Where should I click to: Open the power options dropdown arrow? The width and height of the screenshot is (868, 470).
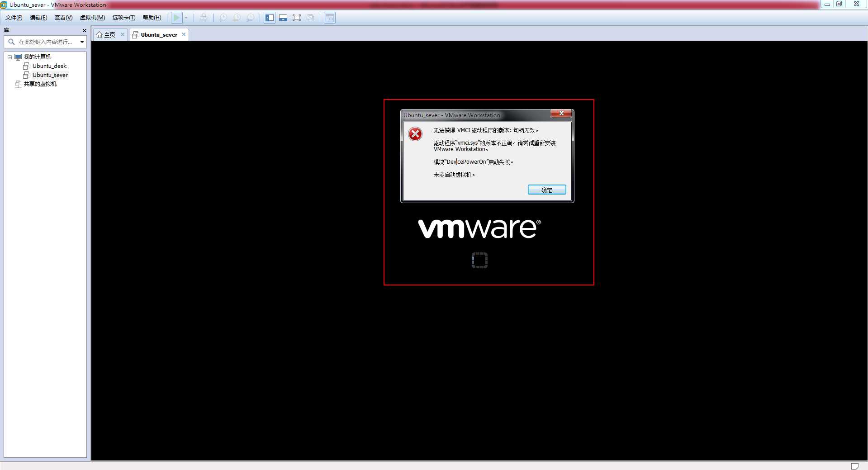[x=186, y=18]
